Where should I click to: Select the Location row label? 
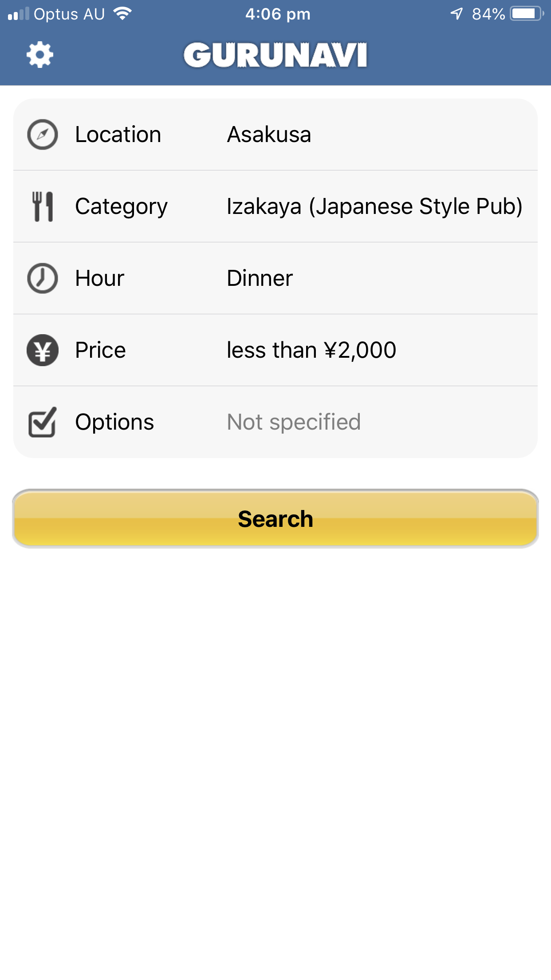click(x=118, y=134)
